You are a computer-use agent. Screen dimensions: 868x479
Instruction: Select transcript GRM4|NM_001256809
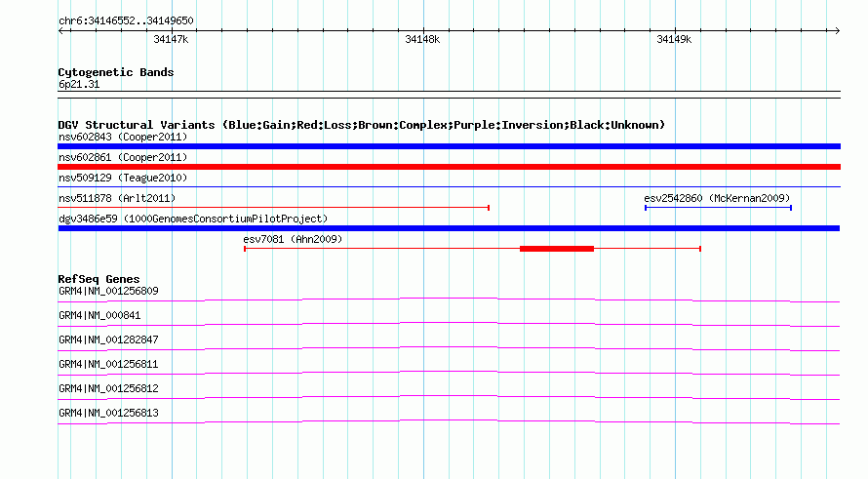pyautogui.click(x=108, y=292)
